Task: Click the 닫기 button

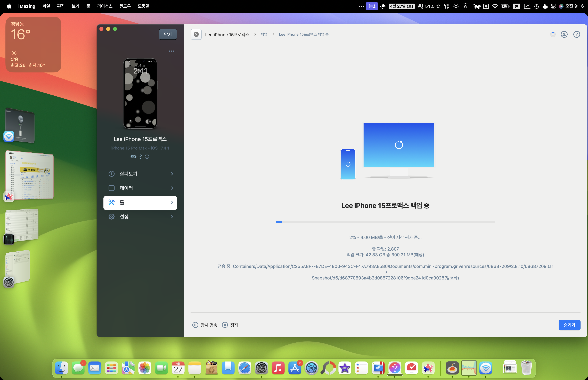Action: point(168,34)
